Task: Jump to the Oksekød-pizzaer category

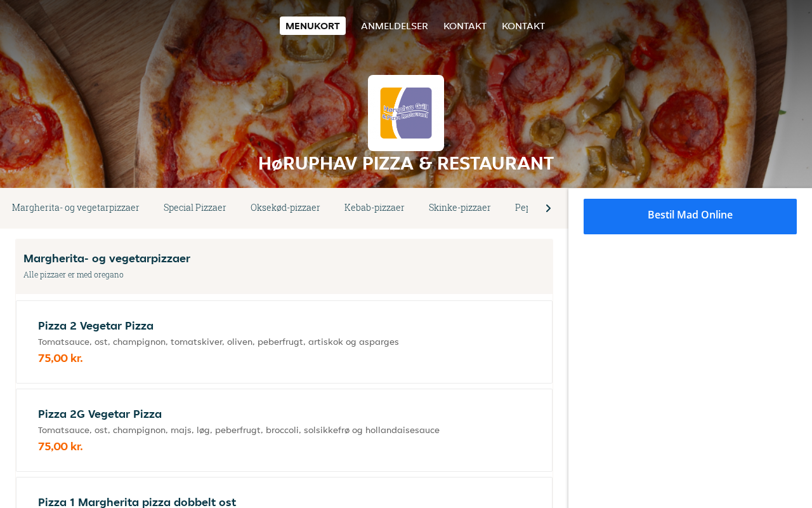Action: point(285,208)
